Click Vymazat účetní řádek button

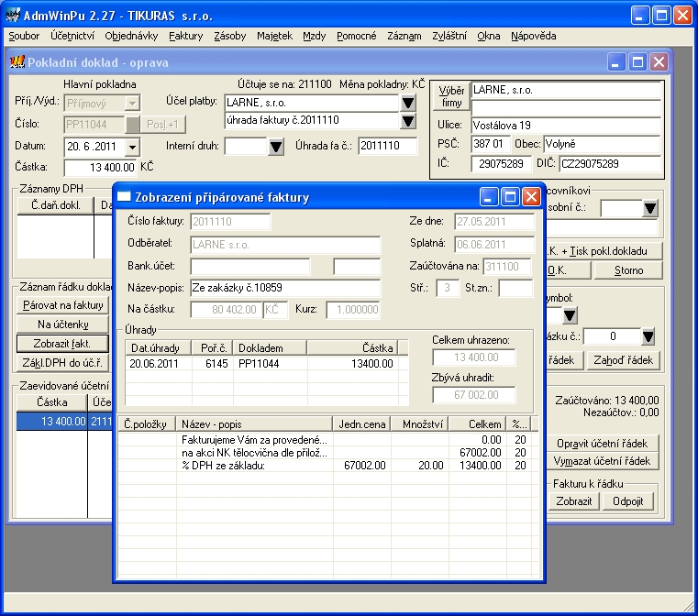(x=603, y=461)
